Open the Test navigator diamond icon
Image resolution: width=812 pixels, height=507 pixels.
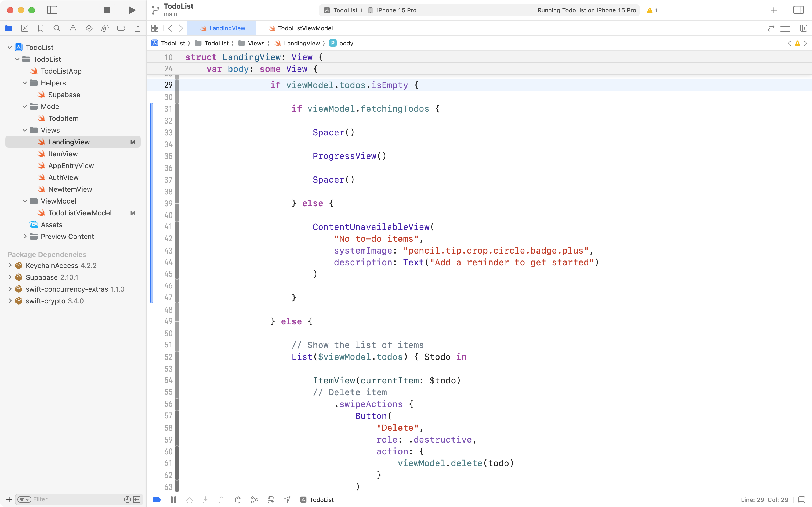[x=89, y=28]
